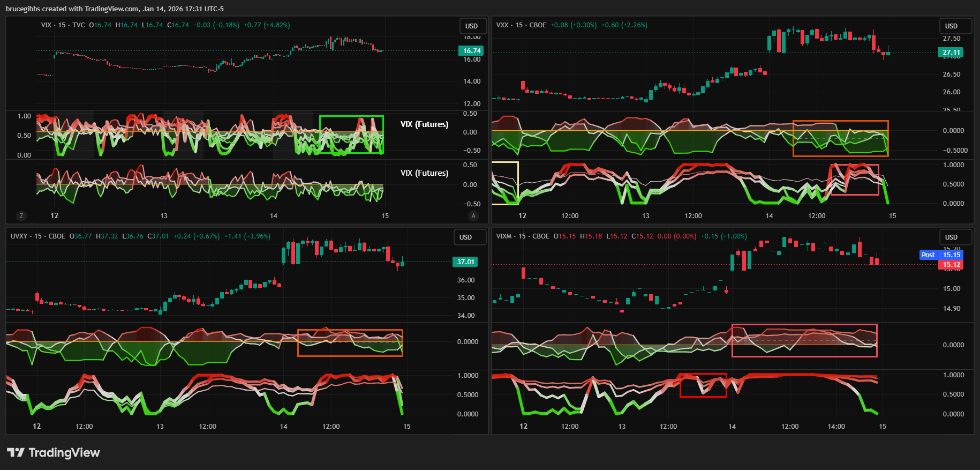Screen dimensions: 980x470
Task: Click the A auto-scale icon on VIX chart
Action: 473,216
